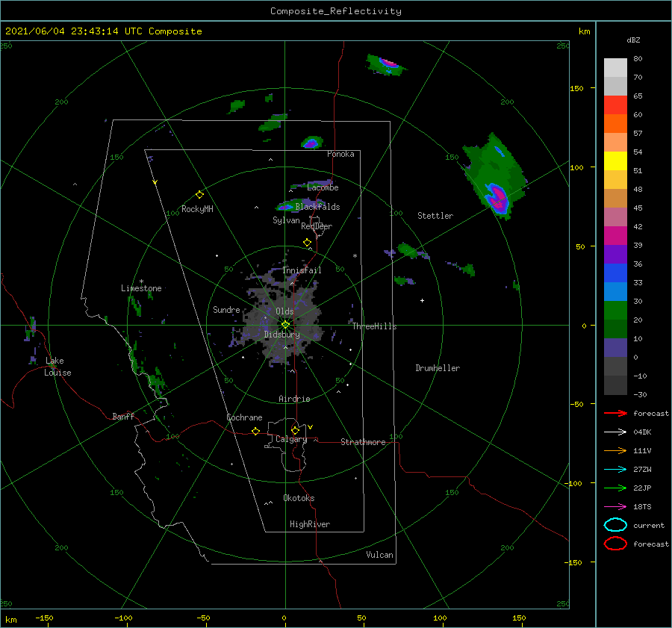Click the bright green 30 dBZ swatch
Image resolution: width=672 pixels, height=628 pixels.
point(615,311)
